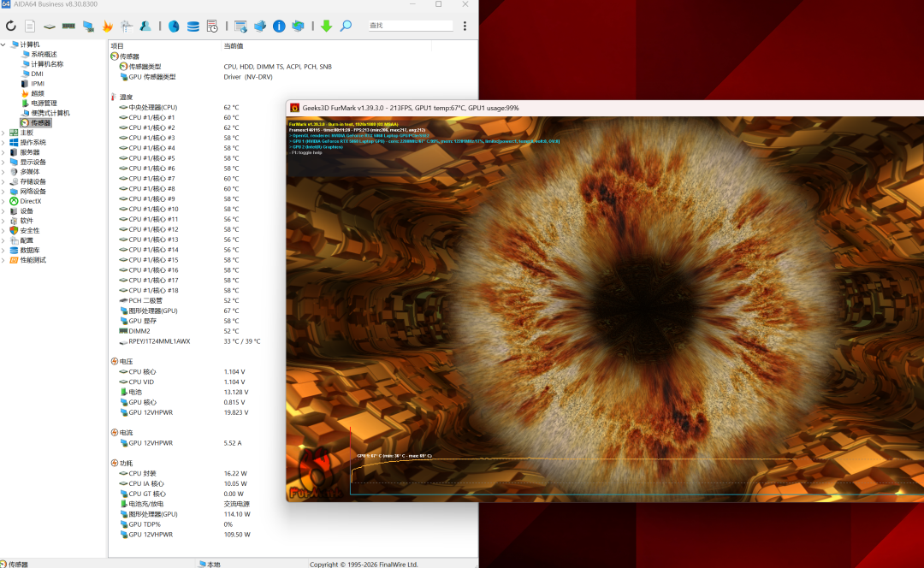Expand the 操作系统 tree node
This screenshot has width=924, height=568.
3,142
